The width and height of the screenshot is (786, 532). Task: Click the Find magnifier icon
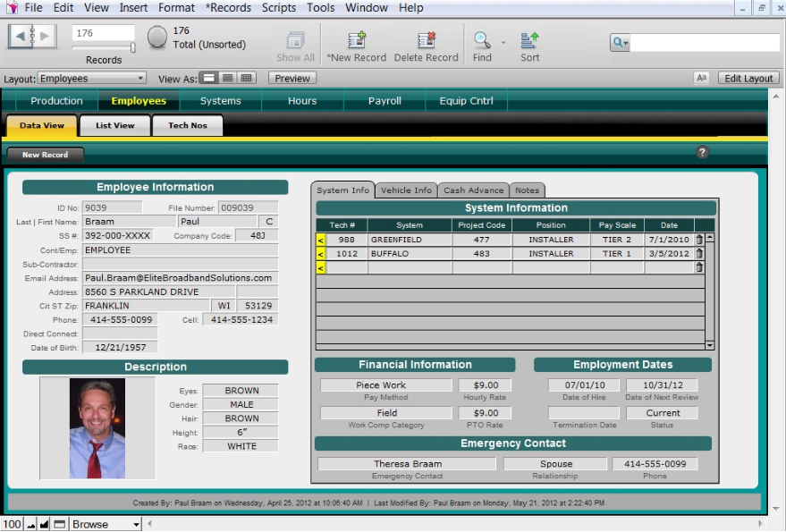point(482,40)
